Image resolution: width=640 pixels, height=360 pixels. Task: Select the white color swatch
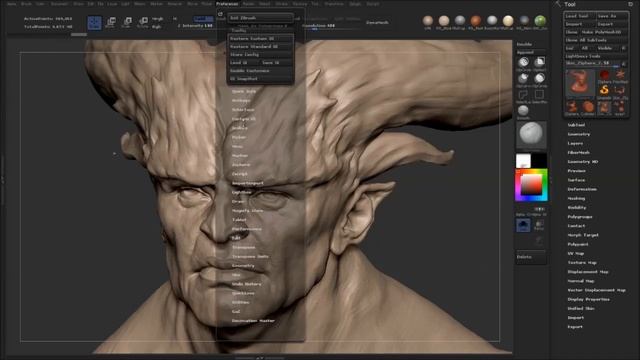[x=523, y=160]
